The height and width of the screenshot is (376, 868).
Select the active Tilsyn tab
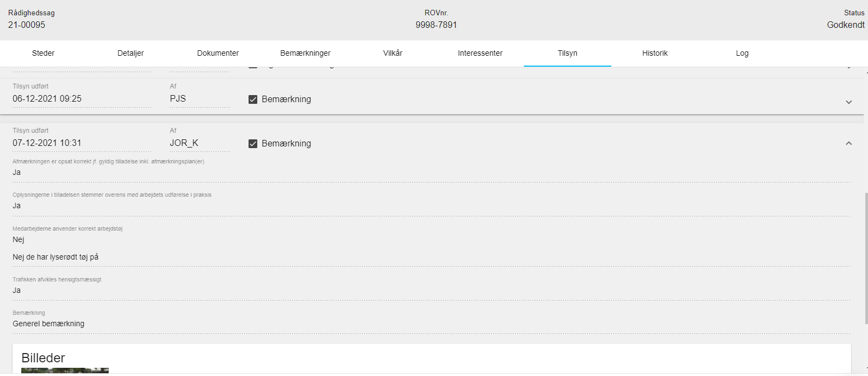tap(568, 53)
